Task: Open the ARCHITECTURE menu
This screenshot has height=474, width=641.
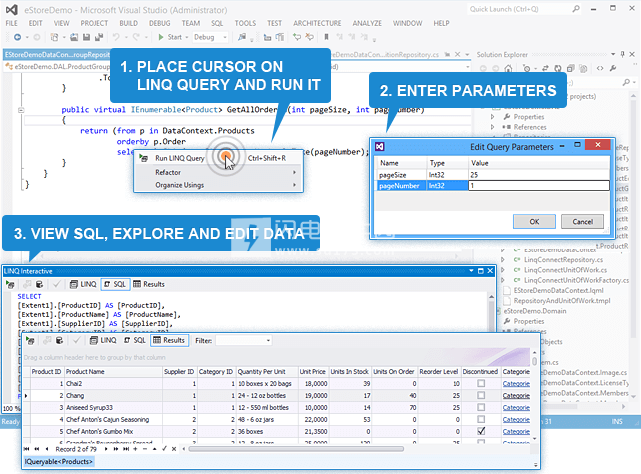Action: point(317,23)
